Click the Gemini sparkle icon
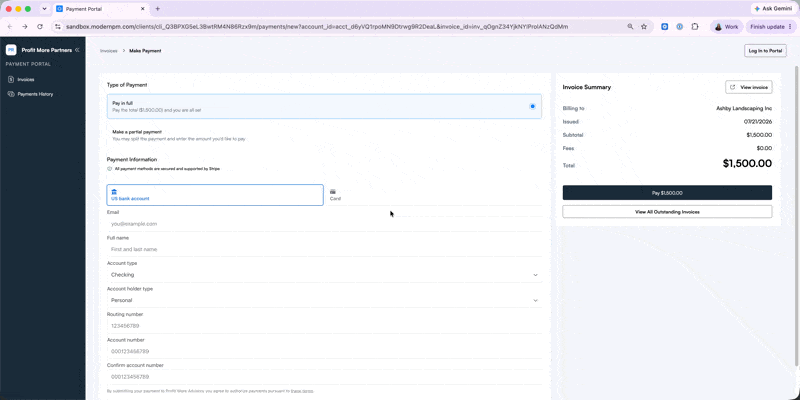The image size is (800, 400). [757, 9]
